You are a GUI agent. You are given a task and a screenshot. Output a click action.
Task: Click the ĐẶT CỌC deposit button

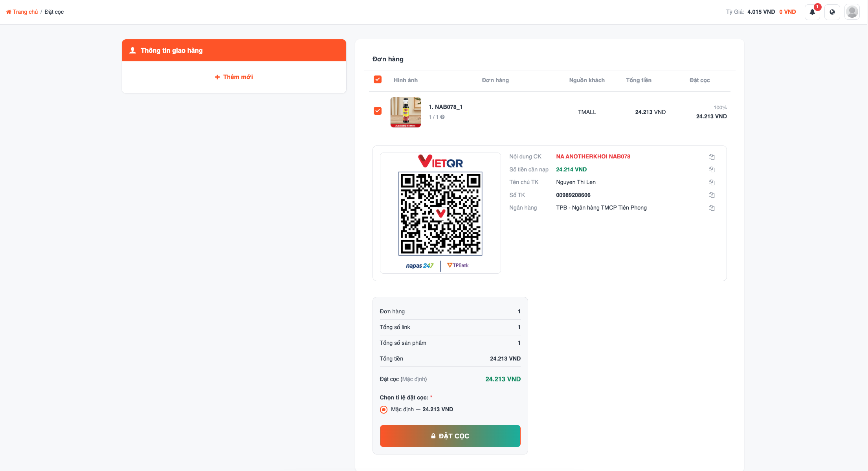coord(450,436)
